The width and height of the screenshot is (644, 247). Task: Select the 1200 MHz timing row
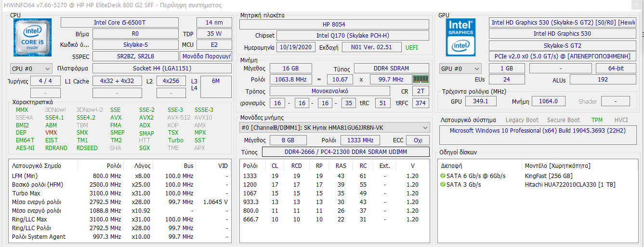334,185
